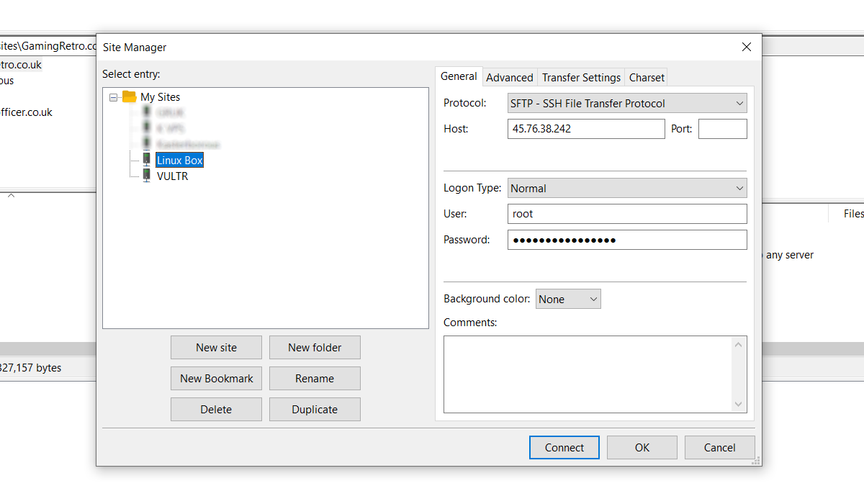This screenshot has width=864, height=504.
Task: Switch to the Advanced tab
Action: 509,78
